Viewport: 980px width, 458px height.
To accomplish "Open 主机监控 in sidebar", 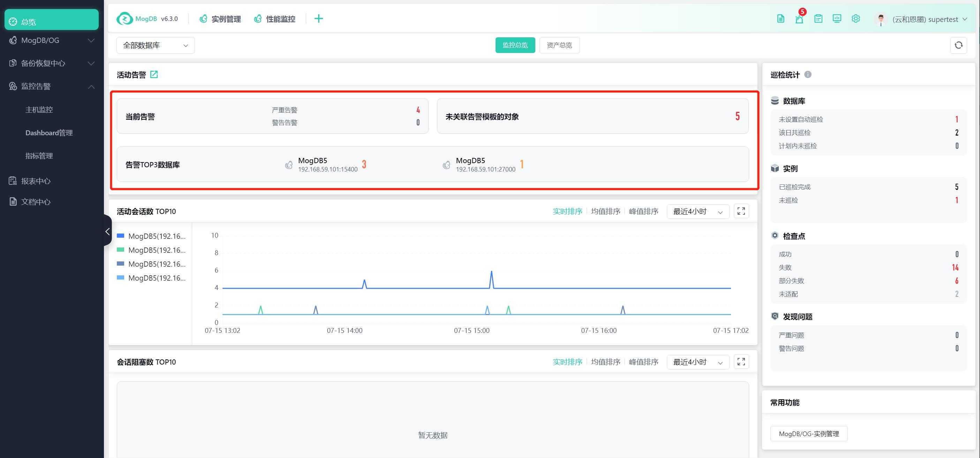I will 39,109.
